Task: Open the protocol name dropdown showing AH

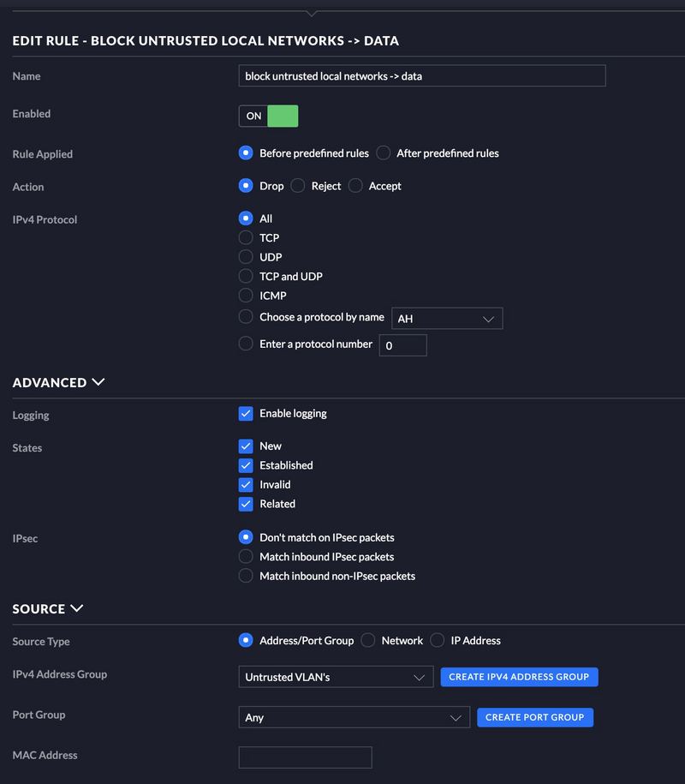Action: tap(447, 319)
